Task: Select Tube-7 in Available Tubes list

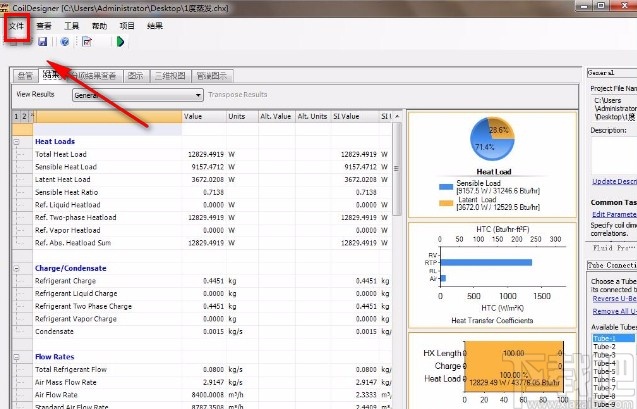Action: tap(613, 388)
